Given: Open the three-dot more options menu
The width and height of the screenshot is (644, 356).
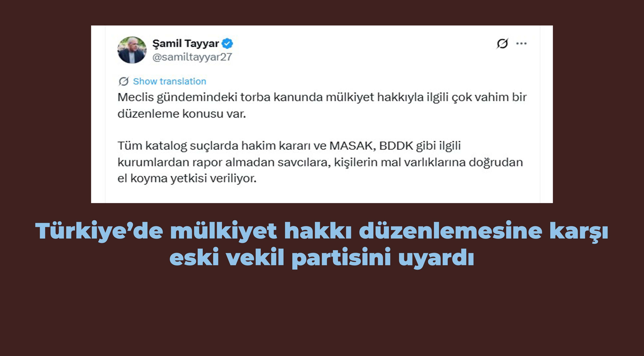Looking at the screenshot, I should (521, 44).
